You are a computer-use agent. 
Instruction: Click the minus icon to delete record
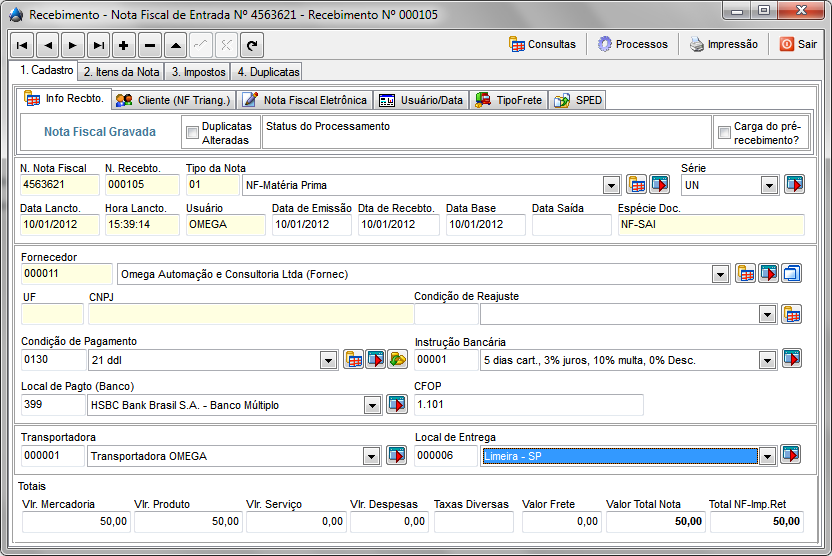click(x=150, y=45)
